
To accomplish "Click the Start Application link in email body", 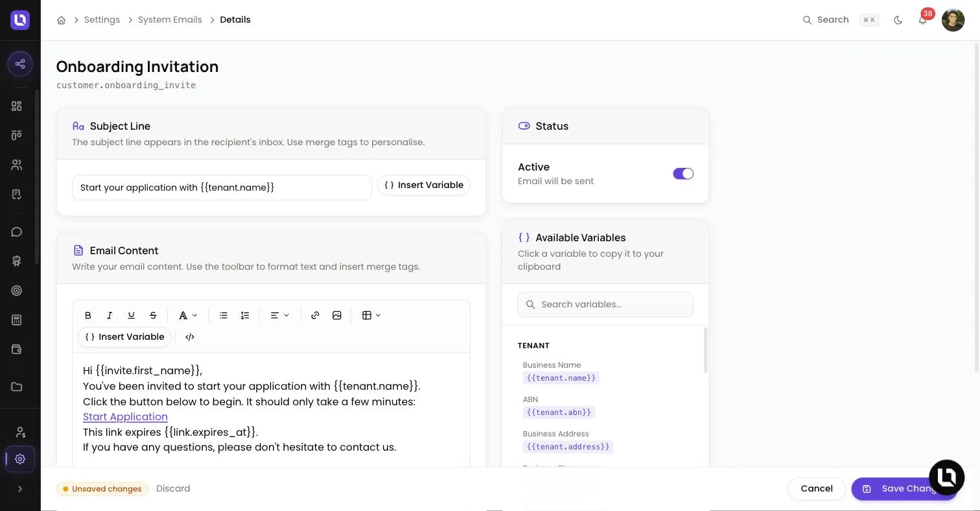I will pos(125,417).
